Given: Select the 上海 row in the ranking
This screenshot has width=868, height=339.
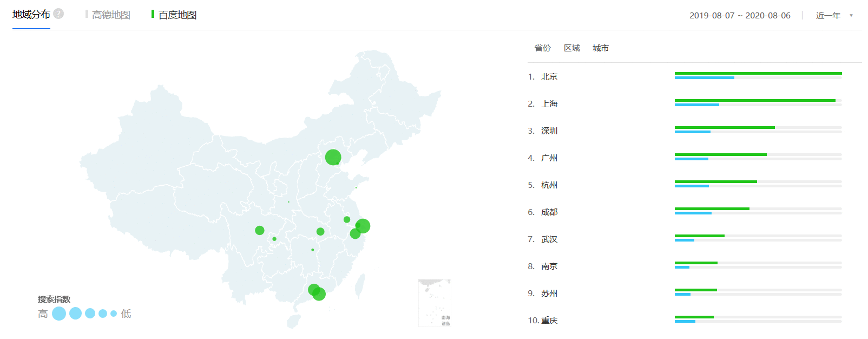Looking at the screenshot, I should point(685,103).
